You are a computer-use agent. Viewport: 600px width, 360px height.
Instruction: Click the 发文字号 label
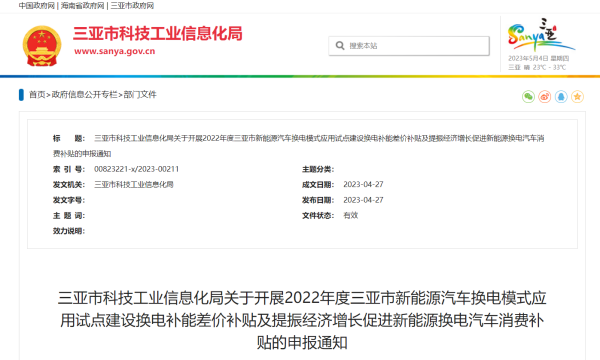[x=69, y=200]
